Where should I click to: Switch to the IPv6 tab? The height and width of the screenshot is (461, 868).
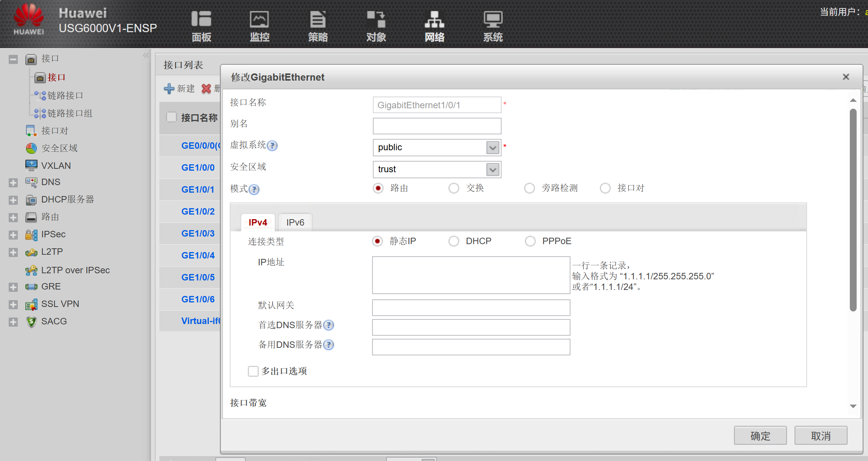tap(295, 222)
